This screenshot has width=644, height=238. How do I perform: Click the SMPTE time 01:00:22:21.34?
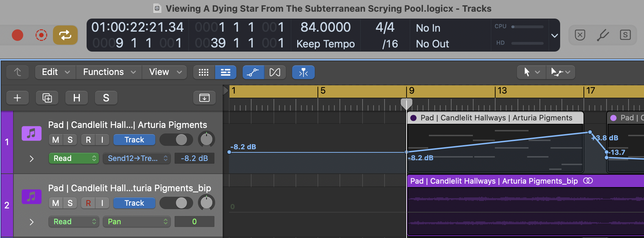(x=137, y=27)
